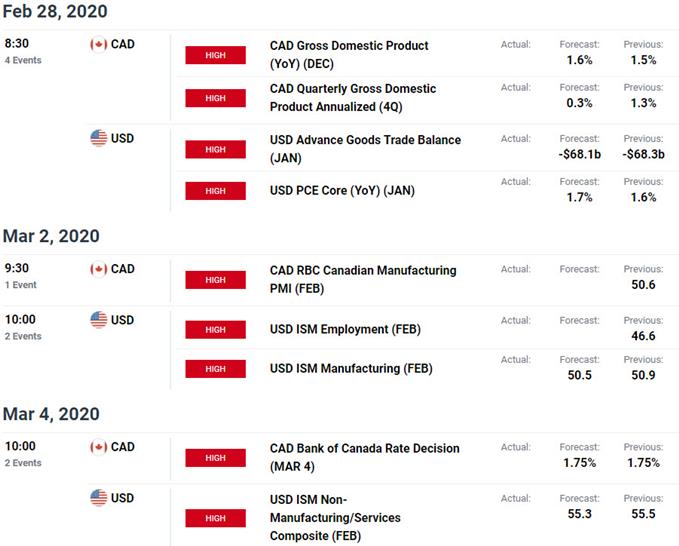Click the Canadian flag icon under Feb 28
This screenshot has height=546, width=679.
pyautogui.click(x=98, y=44)
